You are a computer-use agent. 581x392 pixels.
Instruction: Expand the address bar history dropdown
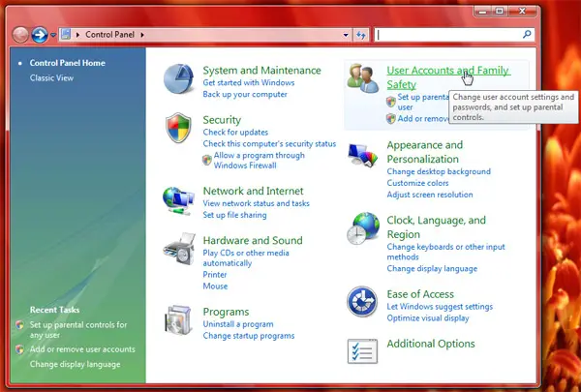[x=346, y=35]
